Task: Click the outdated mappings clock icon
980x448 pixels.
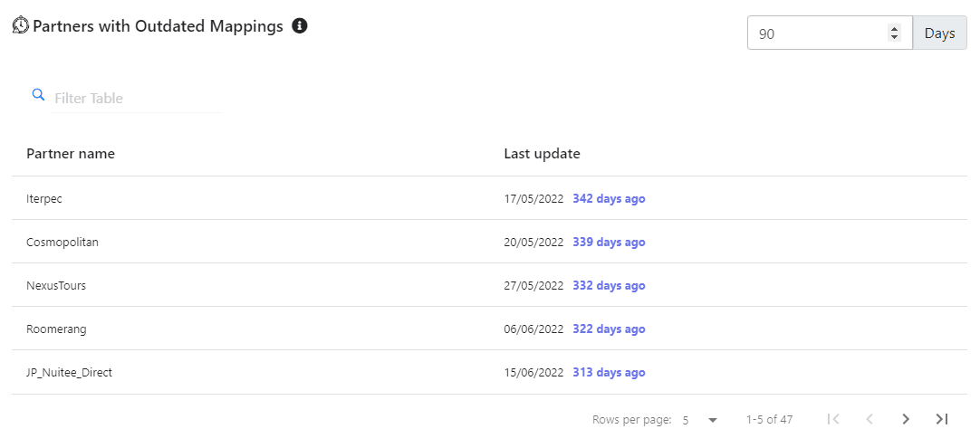Action: (21, 26)
